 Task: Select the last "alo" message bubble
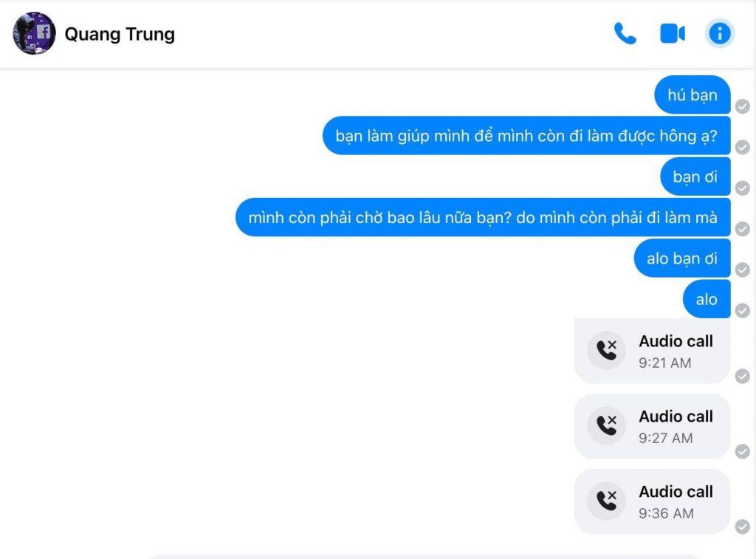coord(707,299)
